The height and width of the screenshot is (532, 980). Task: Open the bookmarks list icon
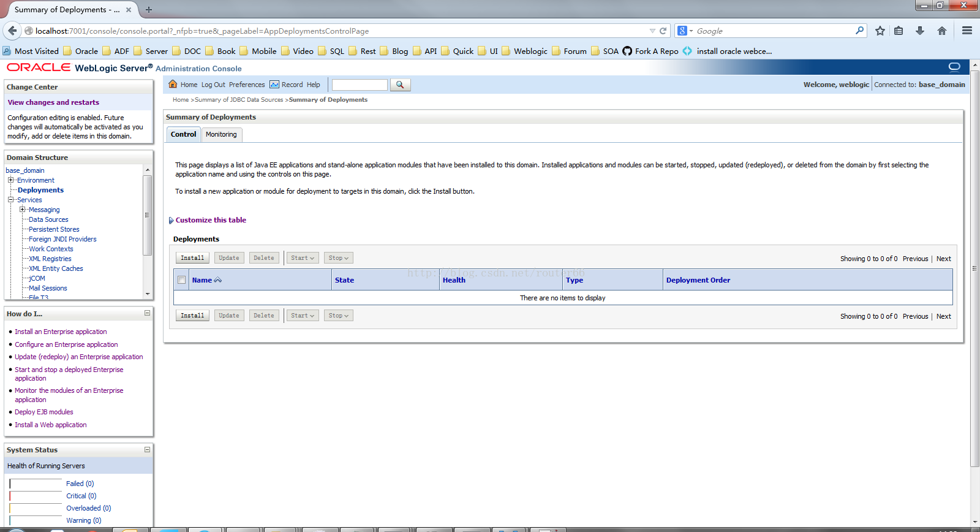coord(899,31)
